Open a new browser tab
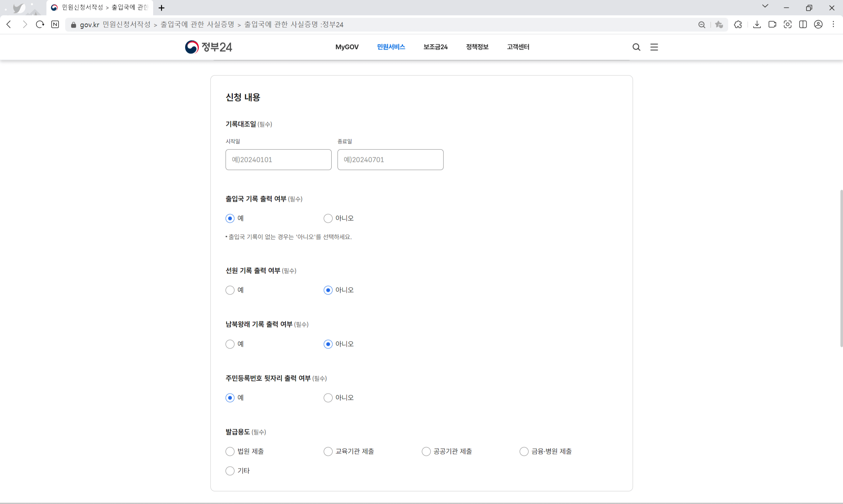This screenshot has width=843, height=504. [162, 8]
